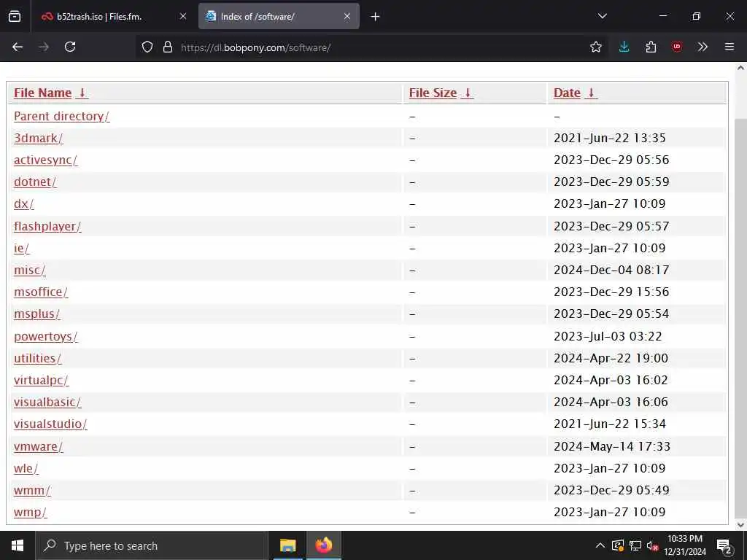Select the Index of /software/ tab
The width and height of the screenshot is (747, 560).
point(279,16)
